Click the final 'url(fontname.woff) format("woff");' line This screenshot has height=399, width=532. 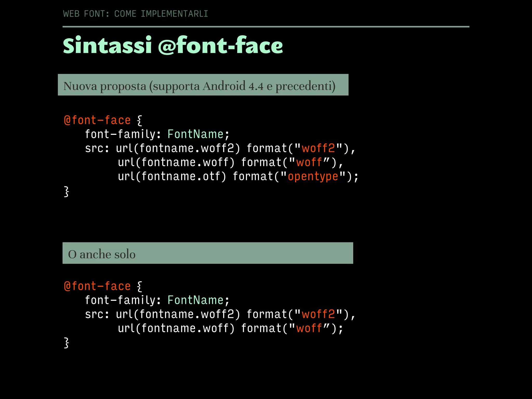coord(230,328)
